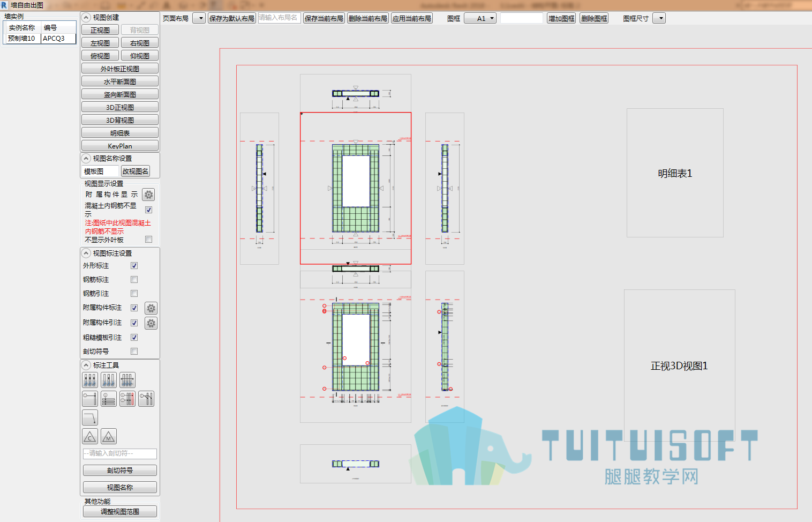The width and height of the screenshot is (812, 522).
Task: Select the second rebar dimension tool with one marker
Action: pyautogui.click(x=109, y=380)
